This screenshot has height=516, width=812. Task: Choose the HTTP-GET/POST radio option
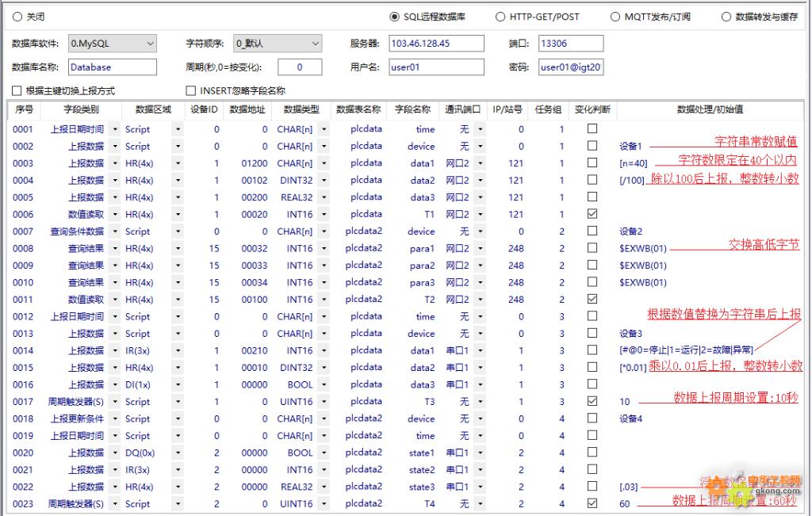pos(500,17)
